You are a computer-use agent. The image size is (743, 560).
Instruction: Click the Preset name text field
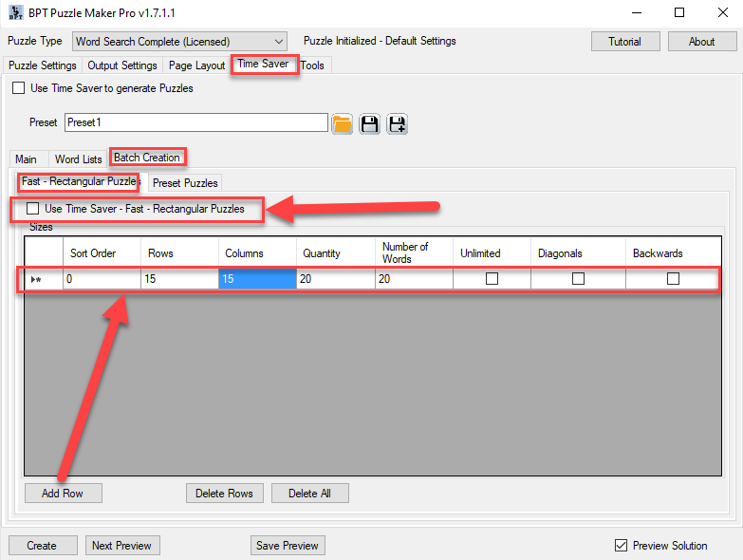point(196,122)
